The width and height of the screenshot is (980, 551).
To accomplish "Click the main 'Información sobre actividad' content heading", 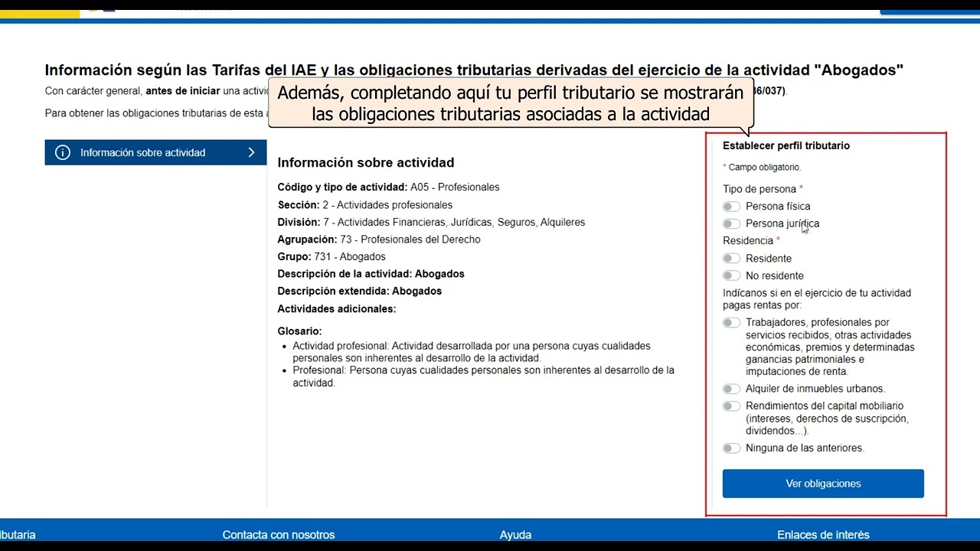I will 366,162.
